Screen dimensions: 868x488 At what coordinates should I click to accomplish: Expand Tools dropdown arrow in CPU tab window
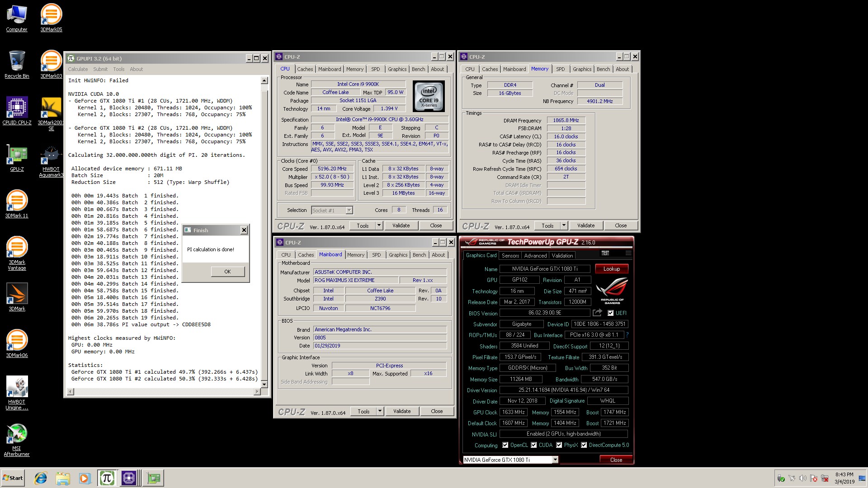pos(379,225)
